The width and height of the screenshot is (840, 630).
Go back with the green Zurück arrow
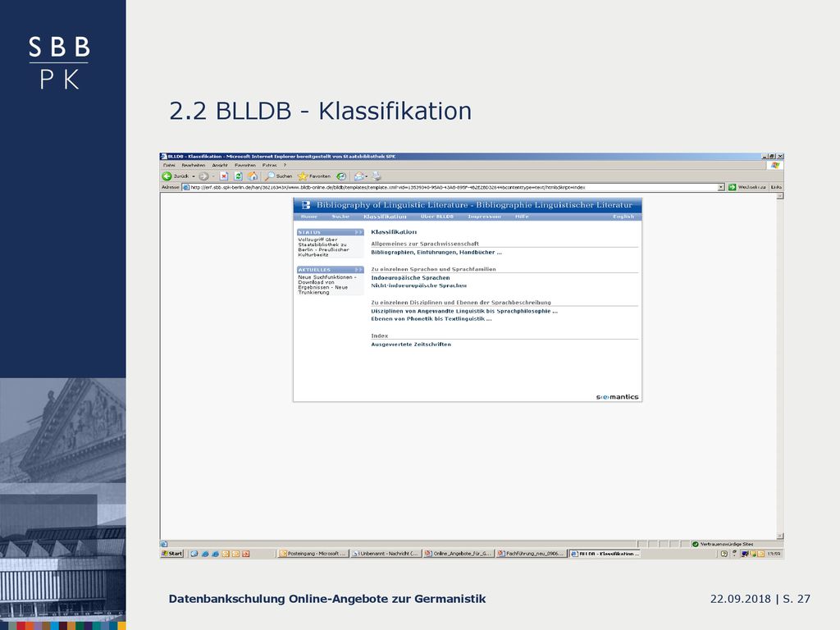pyautogui.click(x=176, y=176)
